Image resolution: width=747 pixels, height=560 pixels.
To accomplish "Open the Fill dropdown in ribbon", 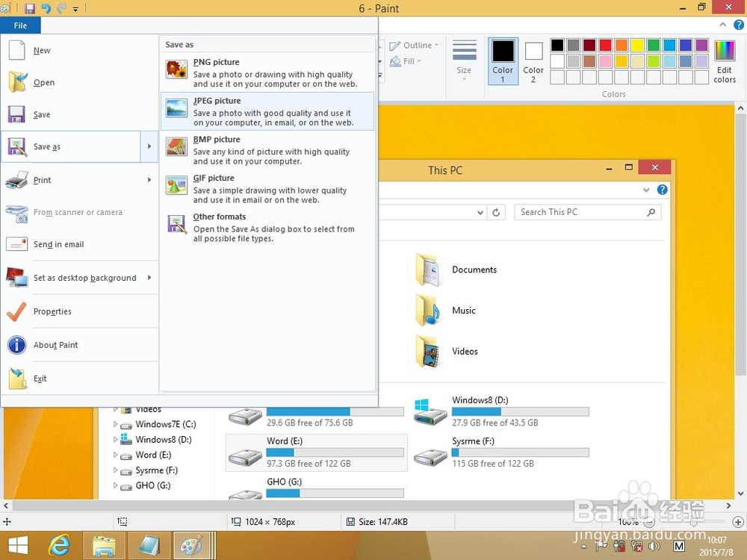I will click(x=406, y=61).
